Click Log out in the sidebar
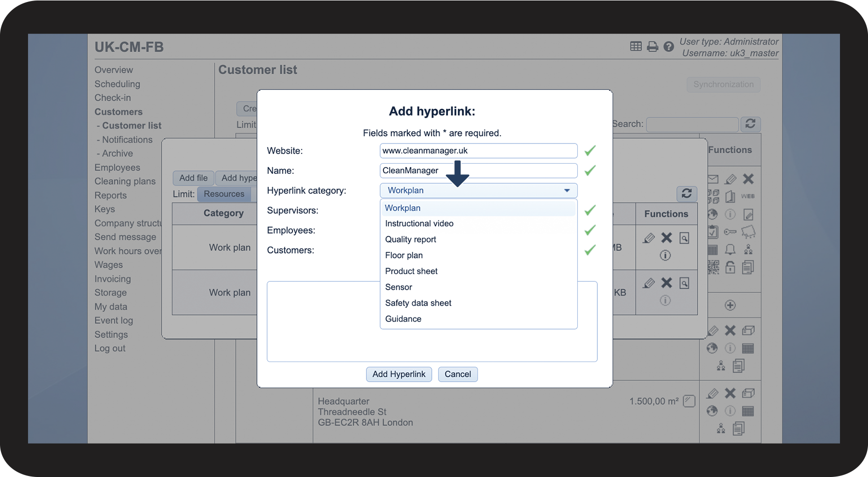 [x=110, y=348]
